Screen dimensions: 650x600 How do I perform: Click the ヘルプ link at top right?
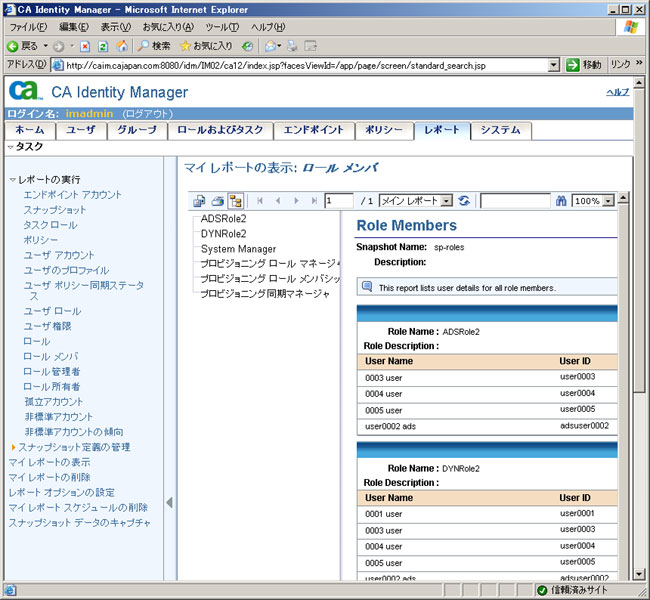coord(618,92)
